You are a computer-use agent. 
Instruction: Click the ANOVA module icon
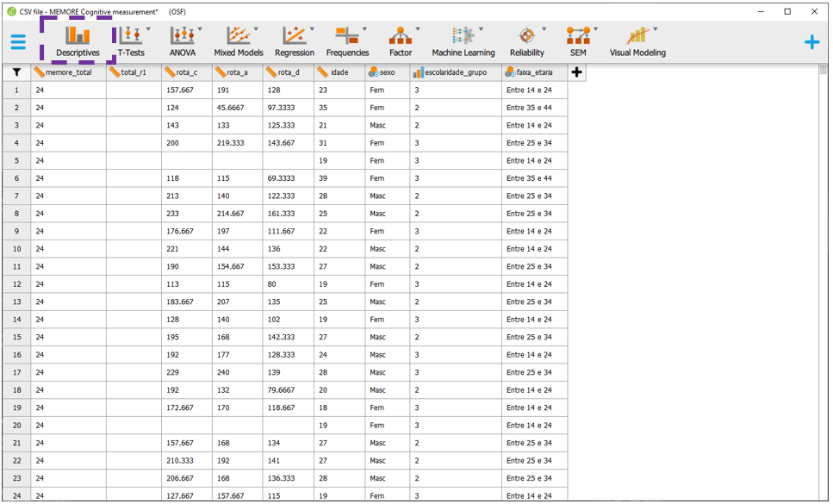click(182, 41)
